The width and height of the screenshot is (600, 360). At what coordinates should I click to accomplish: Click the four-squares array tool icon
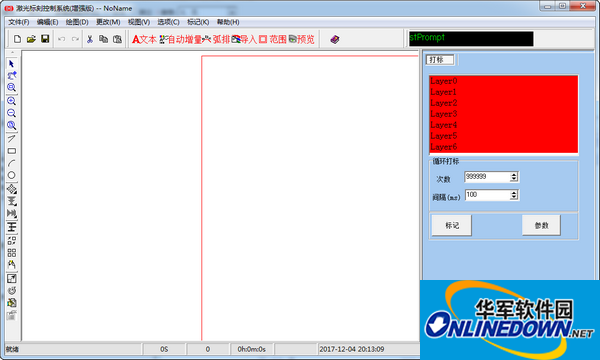11,253
